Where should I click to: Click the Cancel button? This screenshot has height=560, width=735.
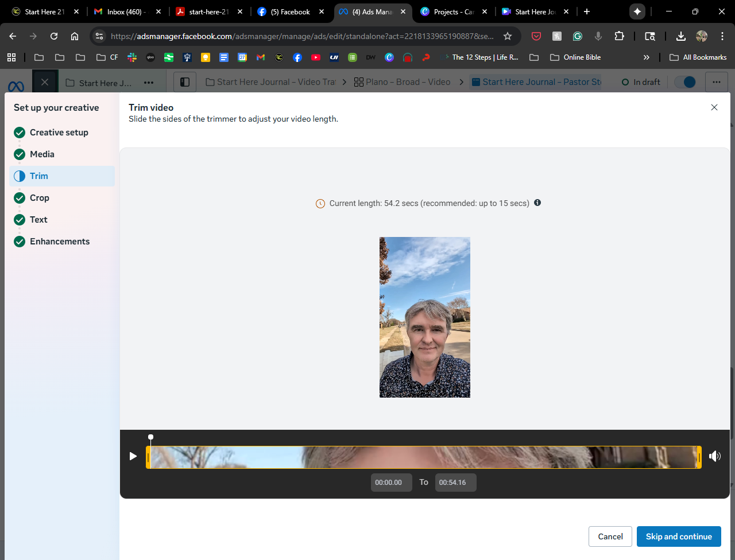tap(610, 536)
